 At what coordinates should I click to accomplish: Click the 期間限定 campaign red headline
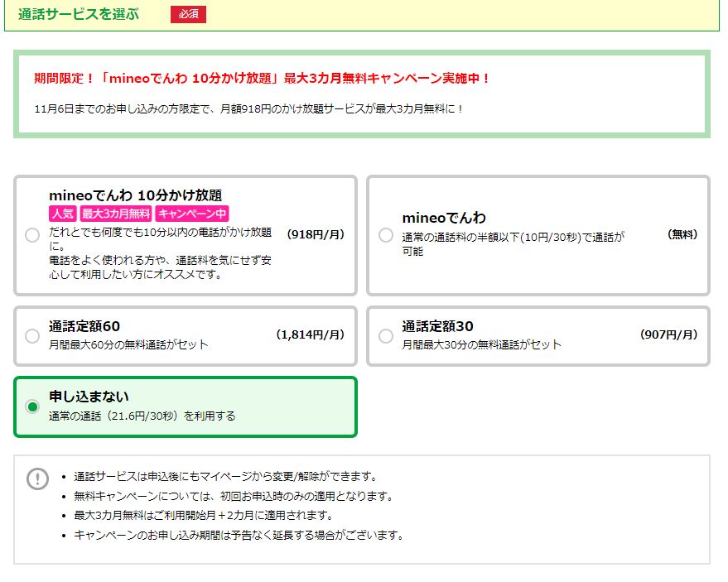[263, 78]
